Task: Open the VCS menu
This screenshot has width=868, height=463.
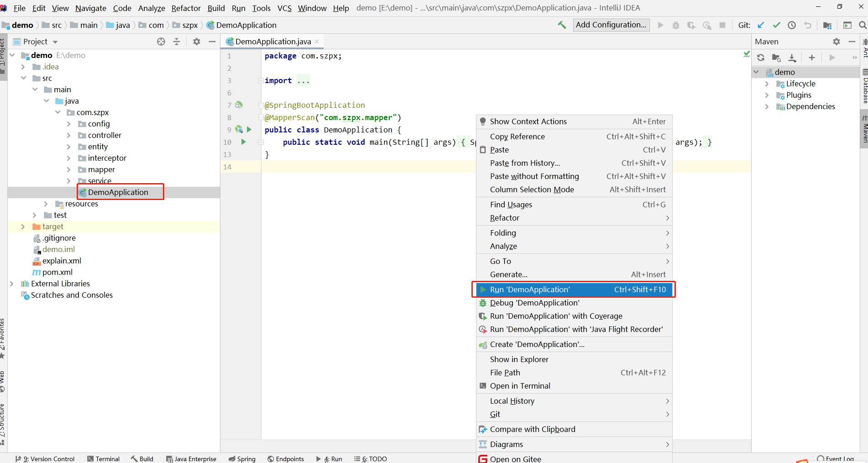Action: point(284,8)
